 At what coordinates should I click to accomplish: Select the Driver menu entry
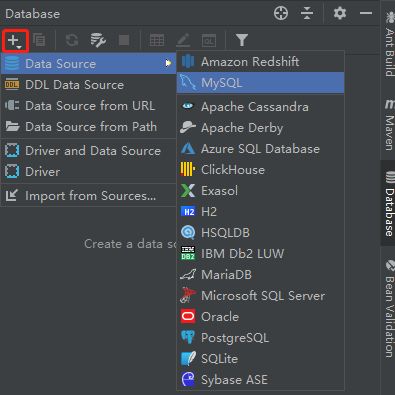89,172
